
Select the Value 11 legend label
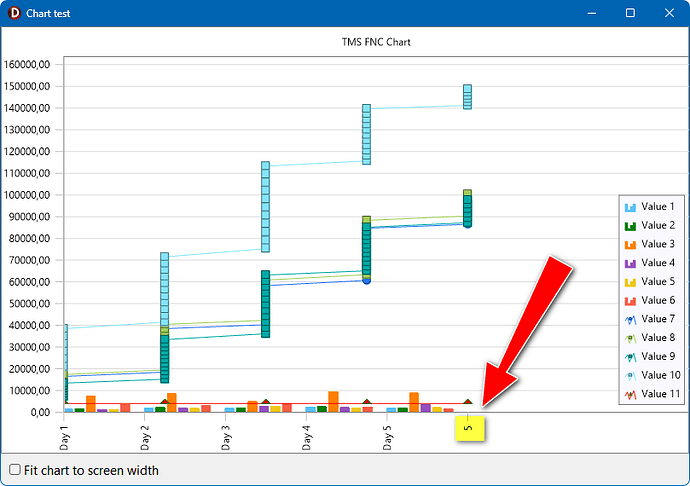661,394
